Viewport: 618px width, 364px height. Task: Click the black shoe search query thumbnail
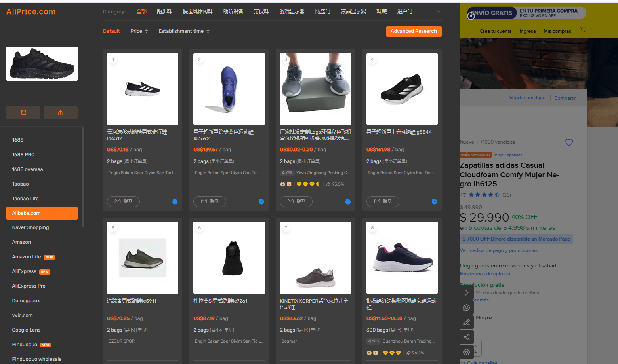[x=42, y=64]
